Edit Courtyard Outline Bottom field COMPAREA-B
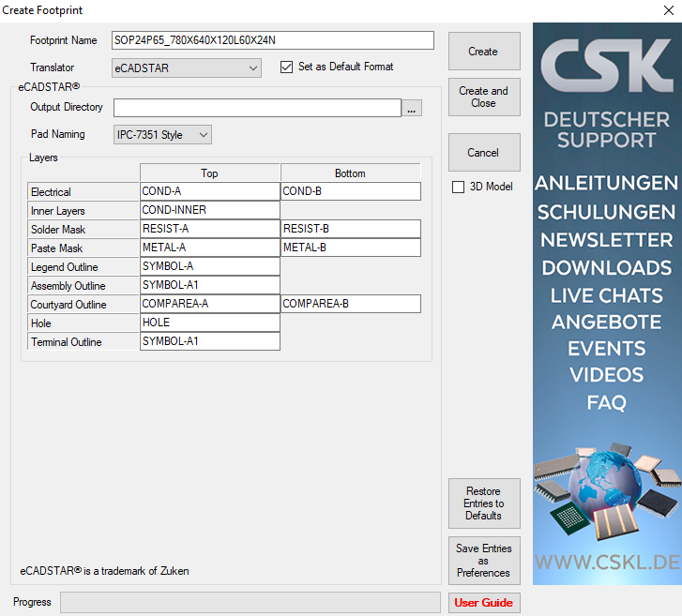 [x=351, y=304]
